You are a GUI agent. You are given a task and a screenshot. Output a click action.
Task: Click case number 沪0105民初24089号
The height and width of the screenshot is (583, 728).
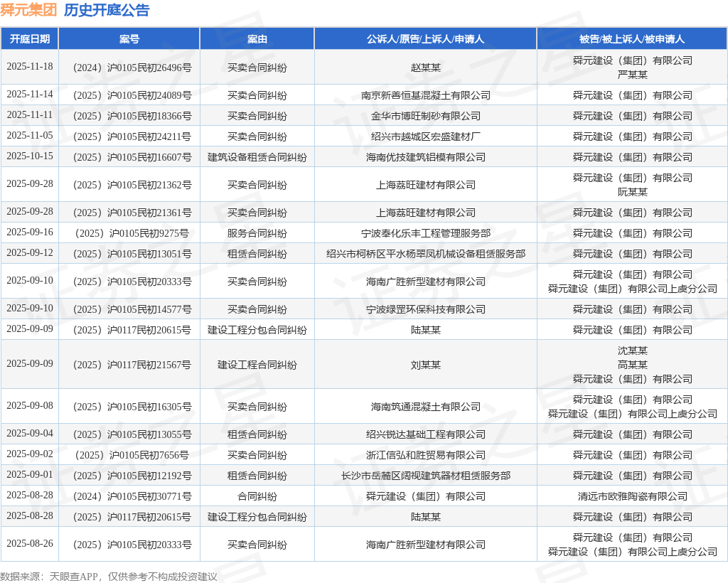[149, 95]
